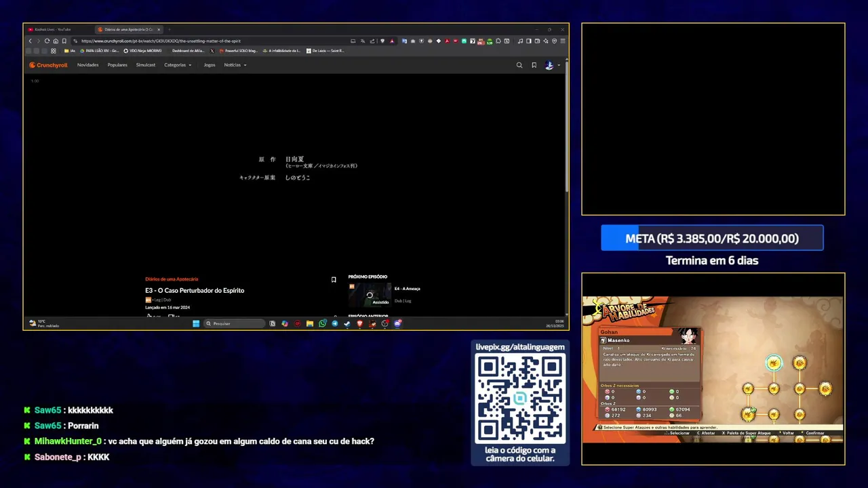Open the Diários de uma Apotecária series link
Image resolution: width=868 pixels, height=488 pixels.
[x=172, y=279]
